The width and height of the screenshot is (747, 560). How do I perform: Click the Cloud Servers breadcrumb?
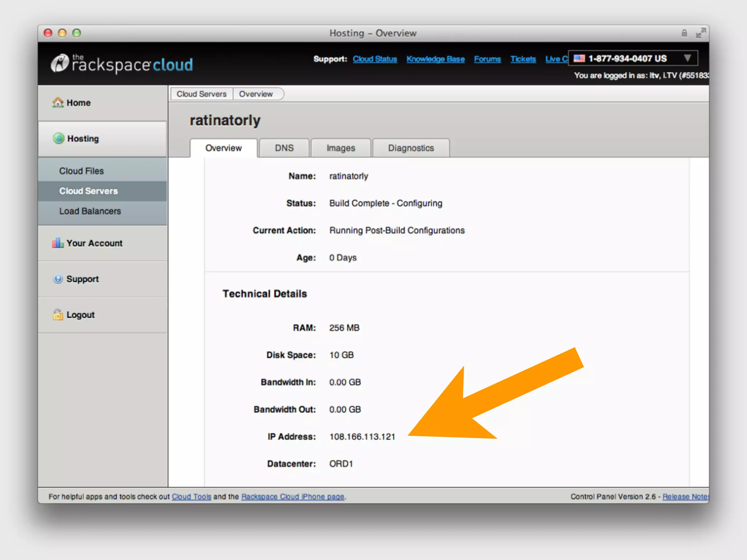[x=201, y=94]
